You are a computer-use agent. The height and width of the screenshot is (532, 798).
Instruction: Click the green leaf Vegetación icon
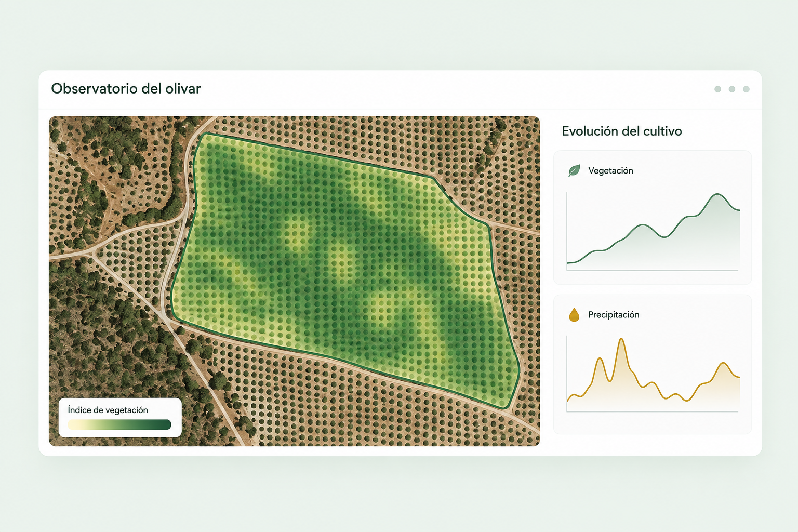(574, 170)
